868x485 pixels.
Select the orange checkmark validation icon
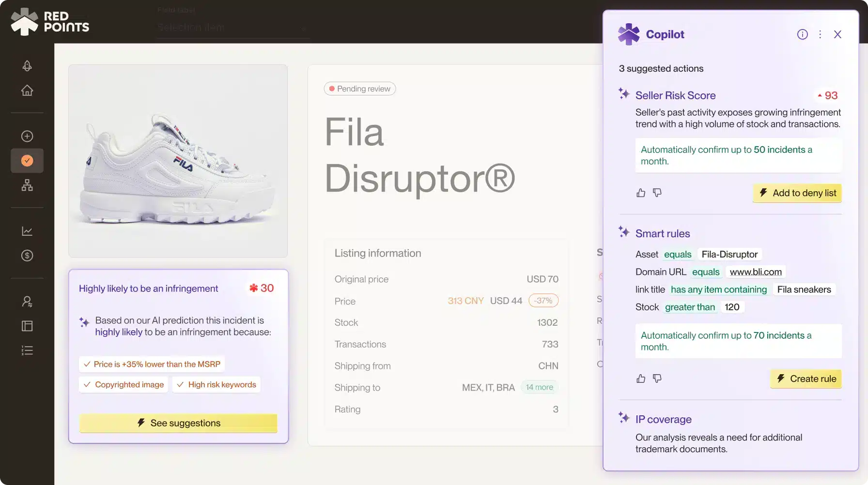(27, 161)
